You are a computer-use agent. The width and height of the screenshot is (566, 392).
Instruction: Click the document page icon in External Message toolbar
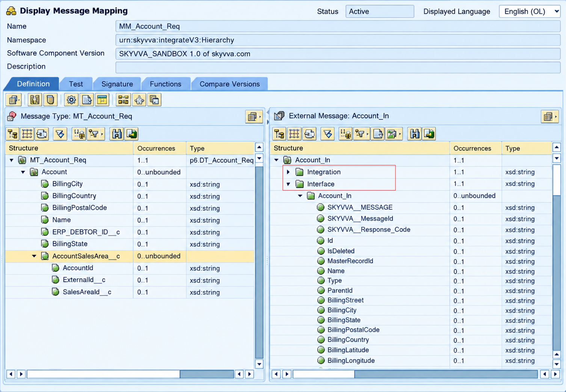point(377,134)
